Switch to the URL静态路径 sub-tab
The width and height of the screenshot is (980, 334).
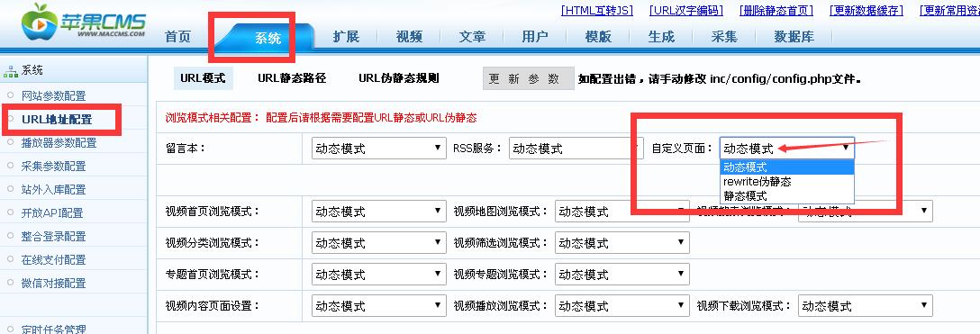292,78
